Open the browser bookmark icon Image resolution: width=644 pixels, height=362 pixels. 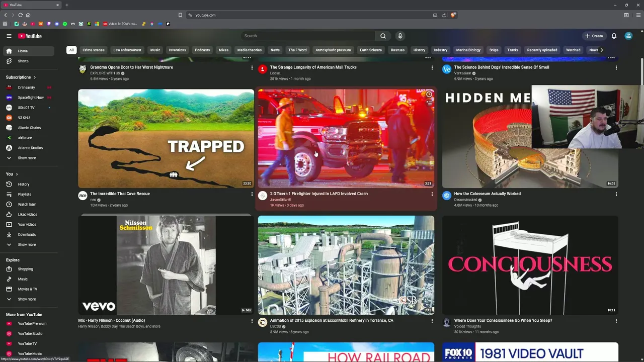coord(180,15)
